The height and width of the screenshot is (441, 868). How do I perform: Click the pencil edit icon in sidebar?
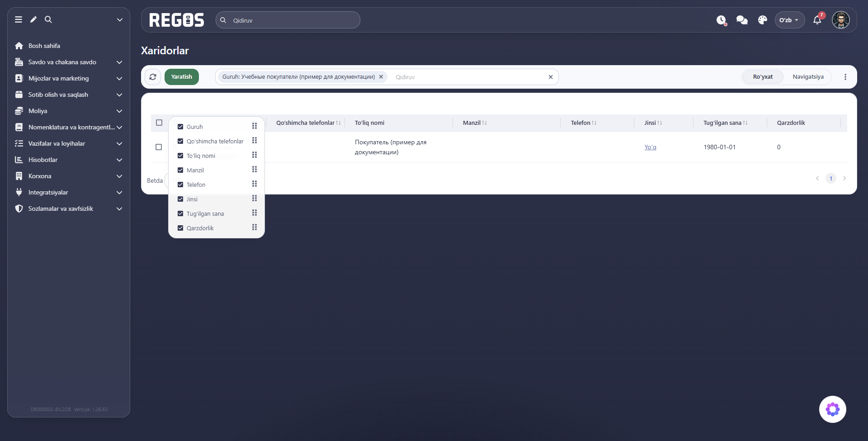click(x=33, y=19)
